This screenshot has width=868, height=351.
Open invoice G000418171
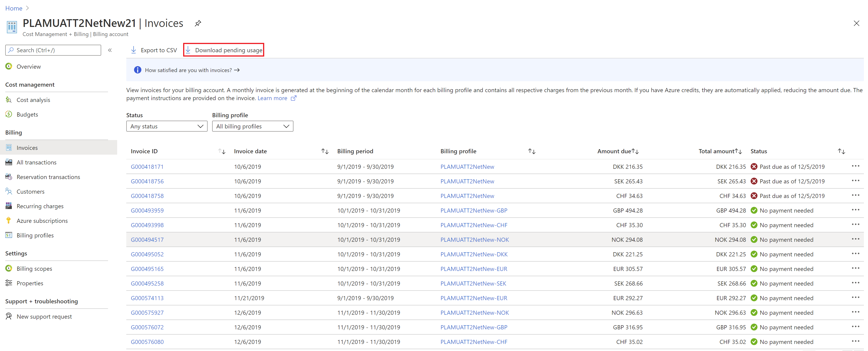(x=147, y=166)
